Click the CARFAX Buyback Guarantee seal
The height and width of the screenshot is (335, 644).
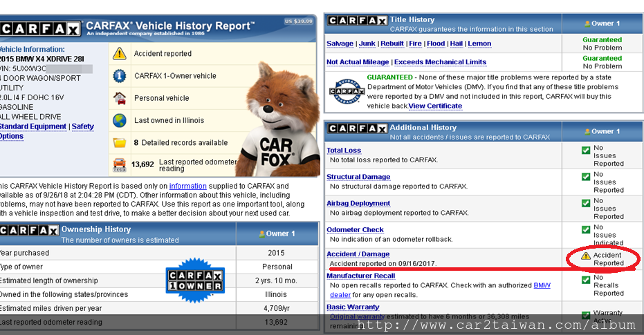(x=347, y=91)
